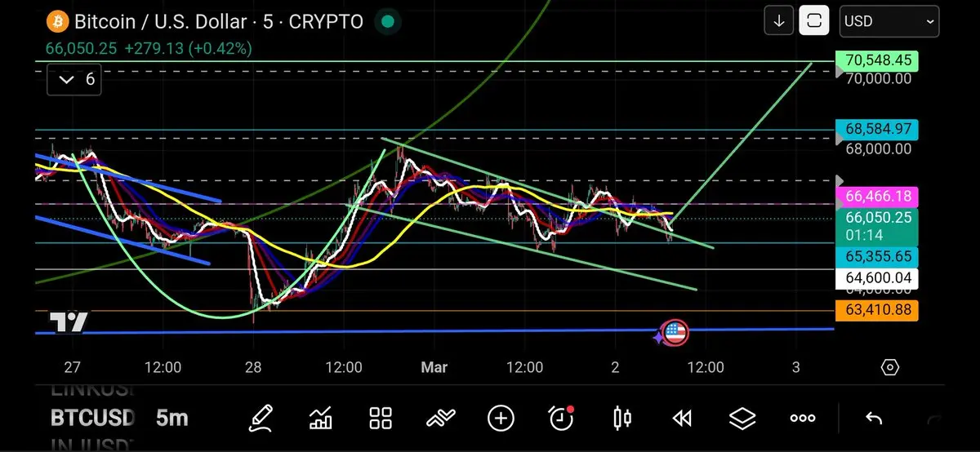Open the indicators chart icon
The width and height of the screenshot is (980, 452).
tap(320, 419)
